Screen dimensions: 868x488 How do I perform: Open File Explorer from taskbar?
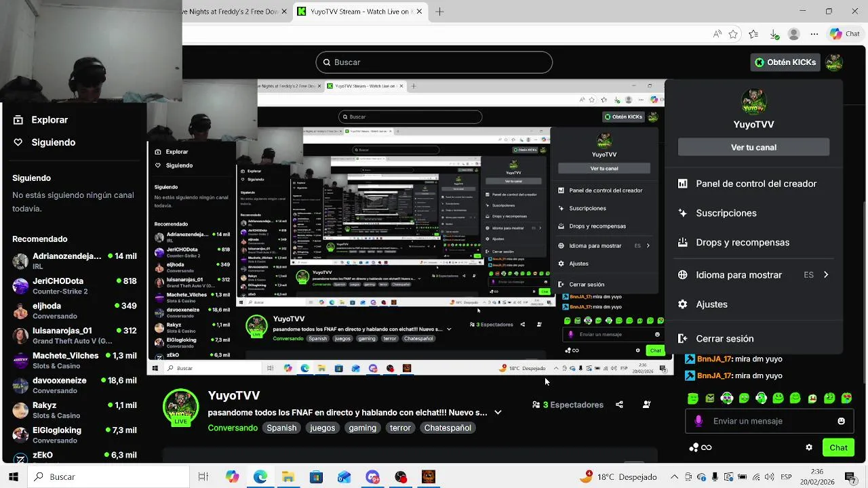(288, 476)
